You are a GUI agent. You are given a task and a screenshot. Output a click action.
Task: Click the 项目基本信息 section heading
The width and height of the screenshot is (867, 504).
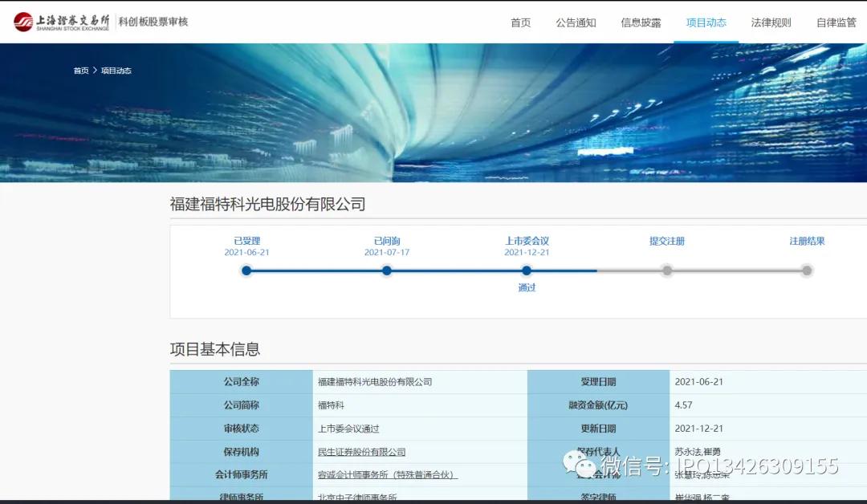214,349
